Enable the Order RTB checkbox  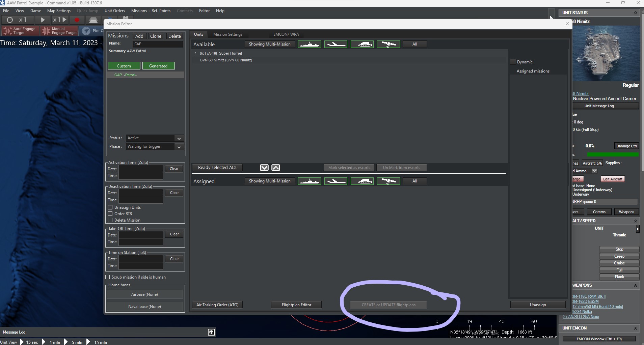point(110,214)
